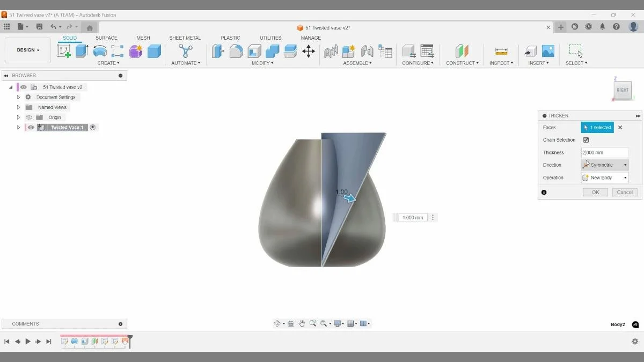Viewport: 644px width, 362px height.
Task: Open the Operation dropdown showing New Body
Action: click(604, 178)
